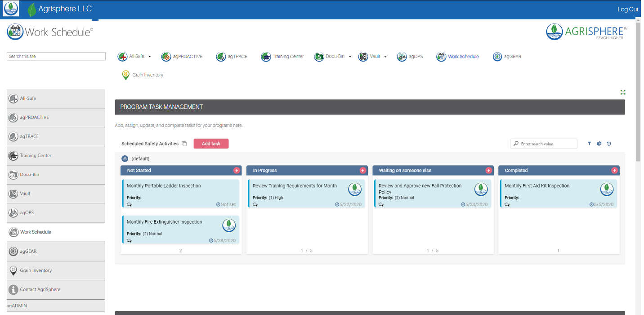Screen dimensions: 644x315
Task: Collapse the (default) group chevron
Action: click(125, 158)
